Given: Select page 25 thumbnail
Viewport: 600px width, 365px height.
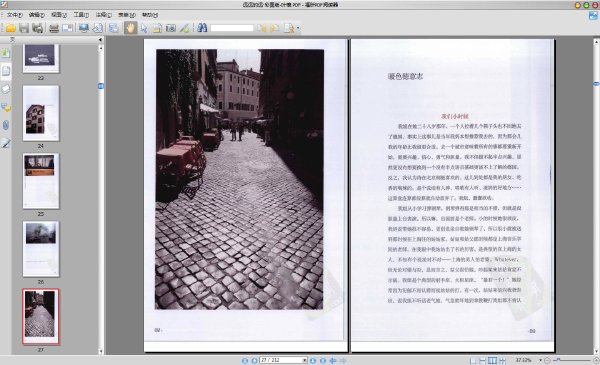Looking at the screenshot, I should [41, 181].
